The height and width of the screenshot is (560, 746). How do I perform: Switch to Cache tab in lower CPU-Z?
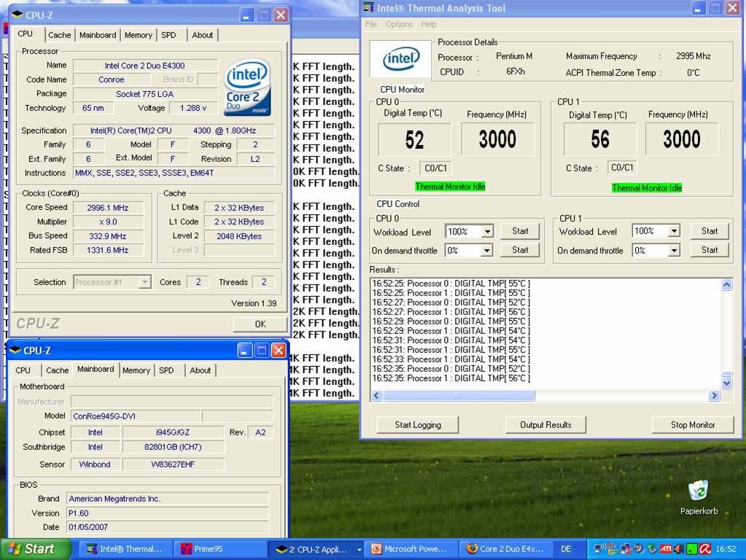tap(57, 370)
